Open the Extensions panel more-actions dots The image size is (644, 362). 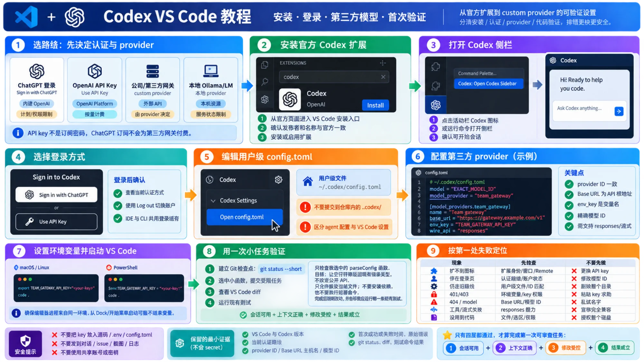click(x=383, y=63)
